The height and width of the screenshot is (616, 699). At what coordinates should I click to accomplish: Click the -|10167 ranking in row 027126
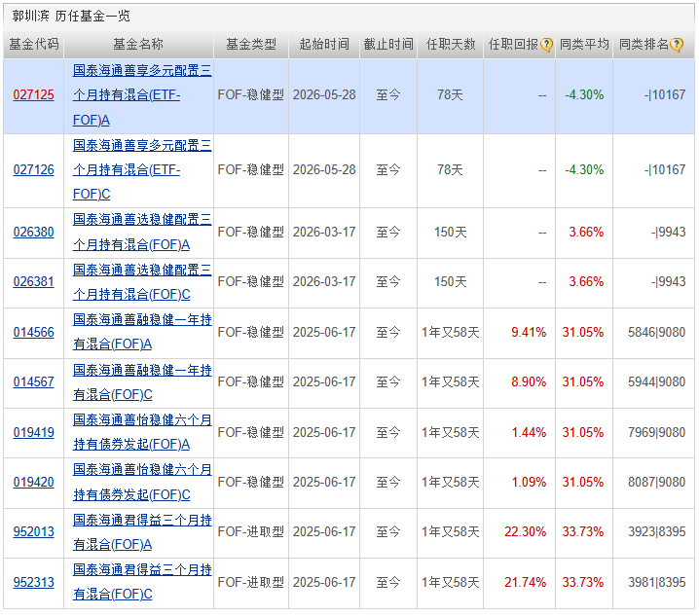pyautogui.click(x=665, y=170)
